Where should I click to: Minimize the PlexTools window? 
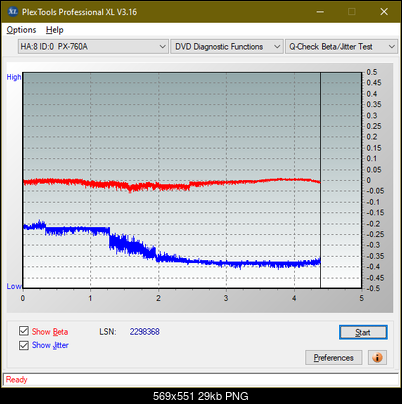coord(320,12)
